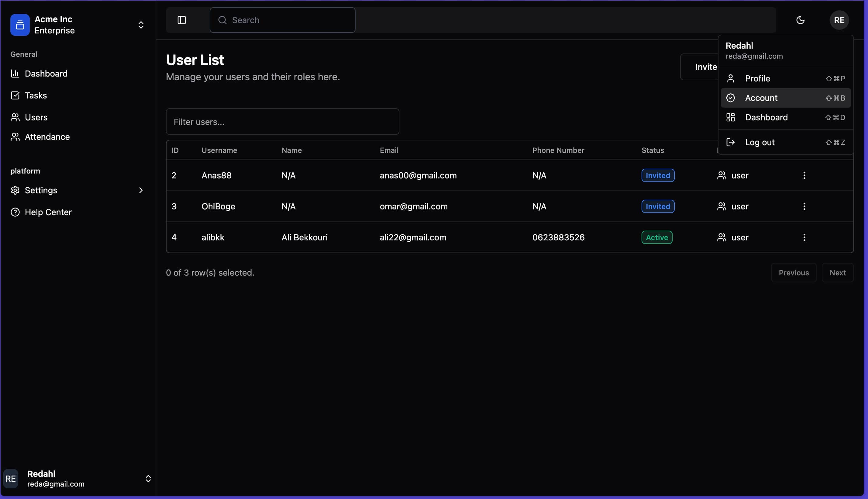
Task: Open the three-dot actions menu for Anas88
Action: pyautogui.click(x=804, y=175)
